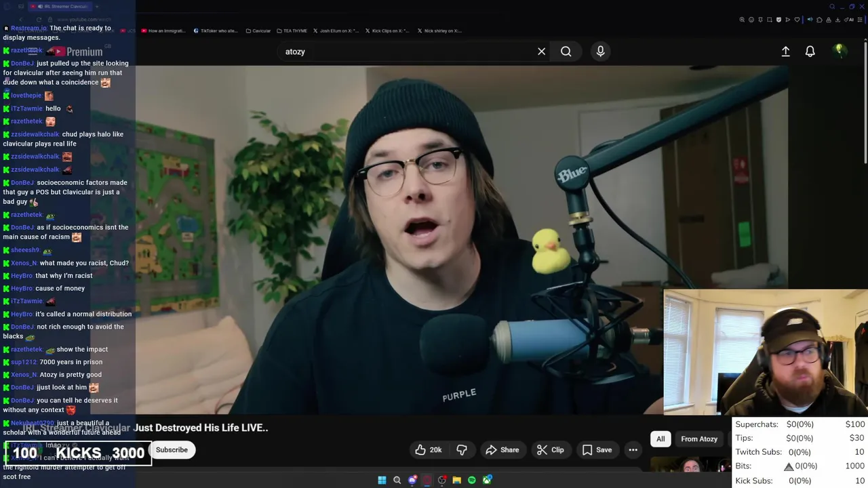The height and width of the screenshot is (488, 868).
Task: Dislike the video with the thumbs-down icon
Action: pos(462,450)
